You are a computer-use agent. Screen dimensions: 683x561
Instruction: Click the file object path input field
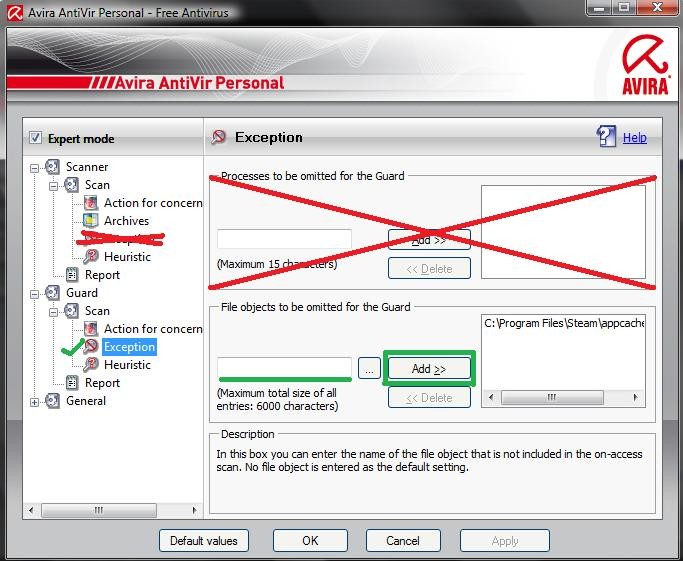tap(284, 368)
